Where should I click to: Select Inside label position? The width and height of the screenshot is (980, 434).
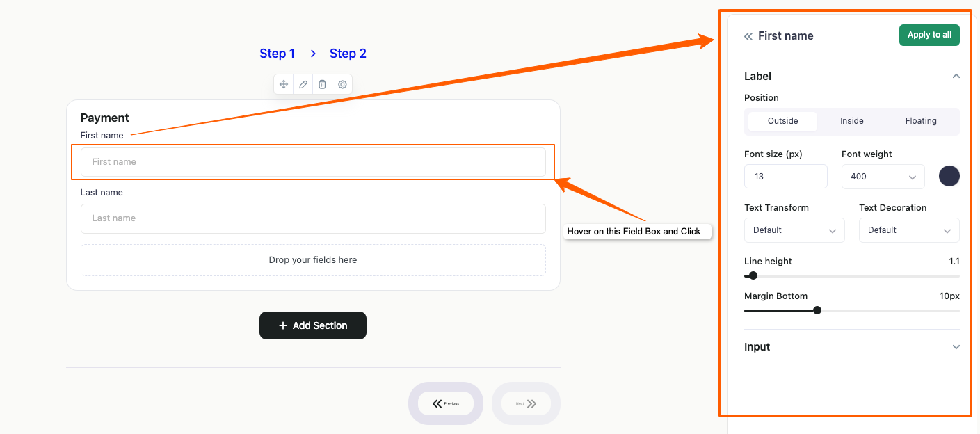[851, 121]
